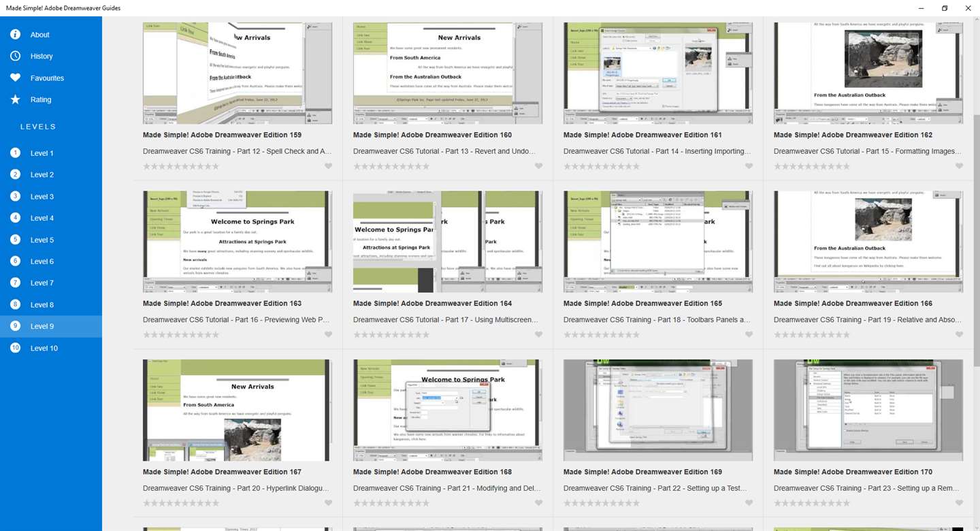Open the Edition 168 thumbnail
980x531 pixels.
[448, 410]
